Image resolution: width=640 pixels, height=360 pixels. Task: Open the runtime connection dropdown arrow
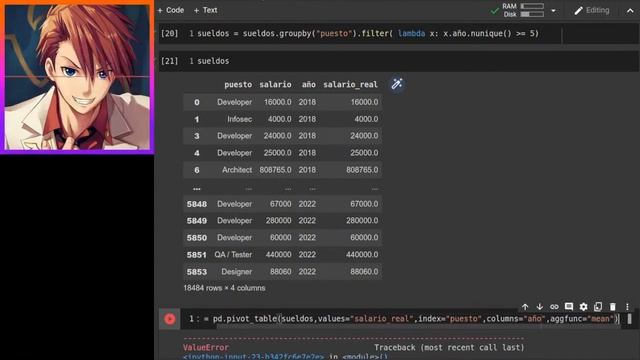click(x=553, y=11)
